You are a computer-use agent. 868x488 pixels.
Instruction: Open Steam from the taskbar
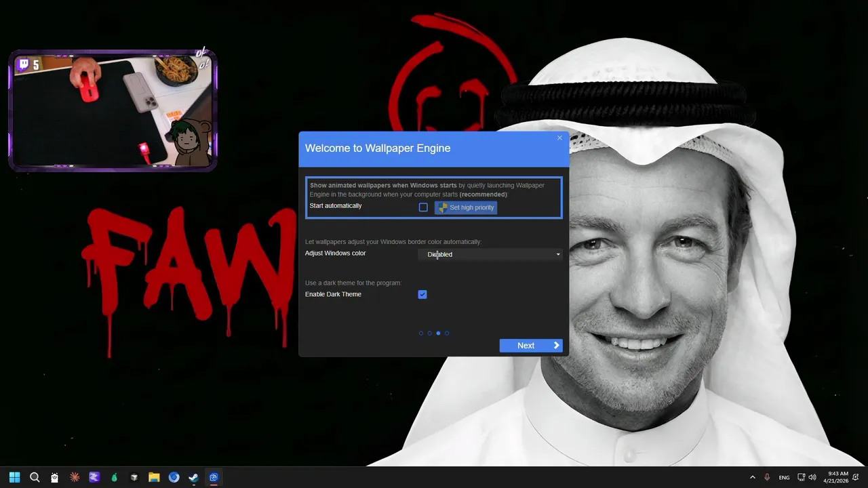coord(193,477)
